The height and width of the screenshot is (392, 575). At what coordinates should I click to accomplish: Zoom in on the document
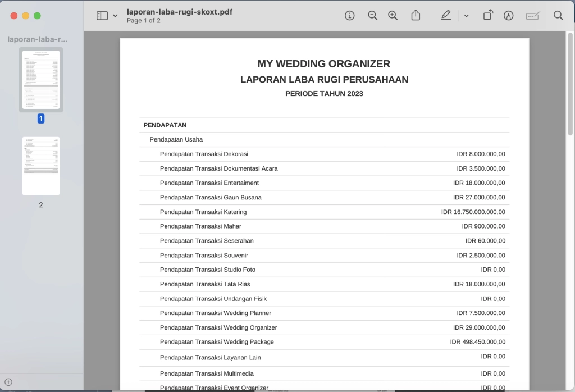[x=393, y=15]
